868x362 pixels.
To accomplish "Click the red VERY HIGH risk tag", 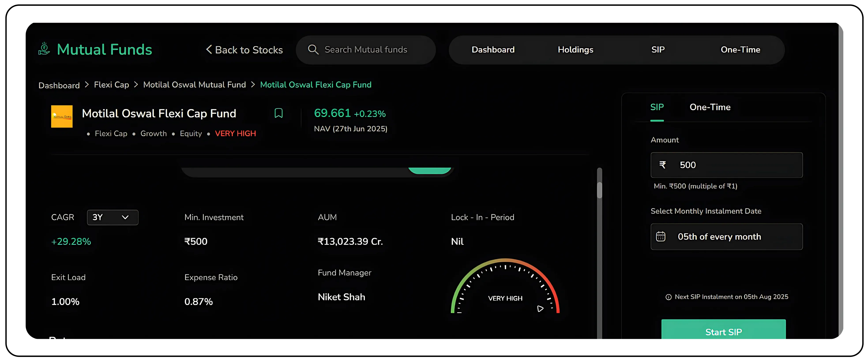I will point(235,134).
